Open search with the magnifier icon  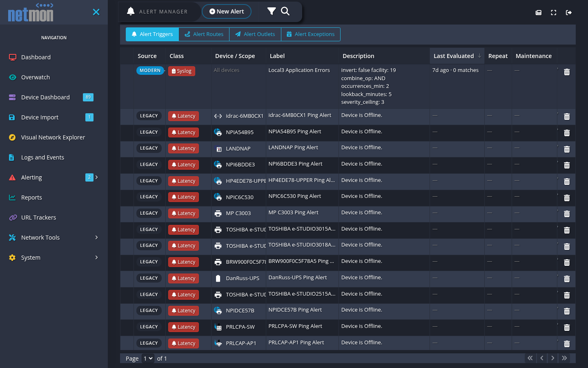point(285,11)
